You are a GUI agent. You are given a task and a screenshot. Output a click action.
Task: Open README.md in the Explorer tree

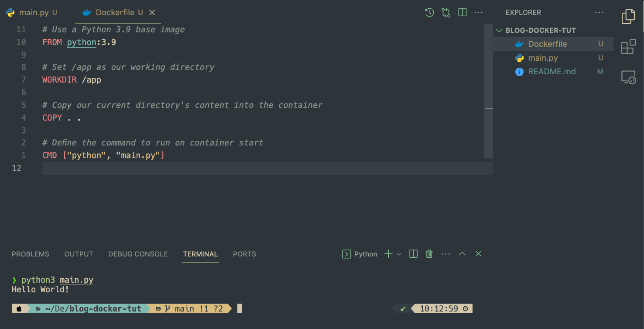pyautogui.click(x=553, y=72)
